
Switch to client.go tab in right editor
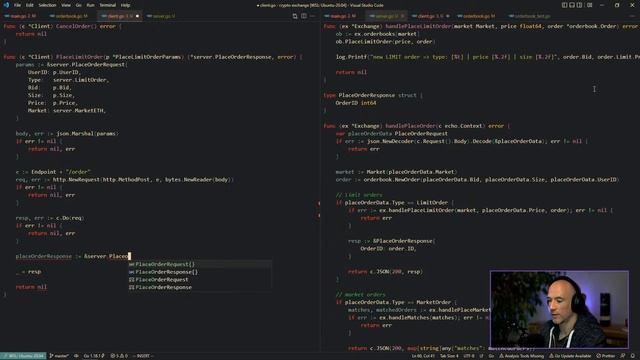pos(430,16)
